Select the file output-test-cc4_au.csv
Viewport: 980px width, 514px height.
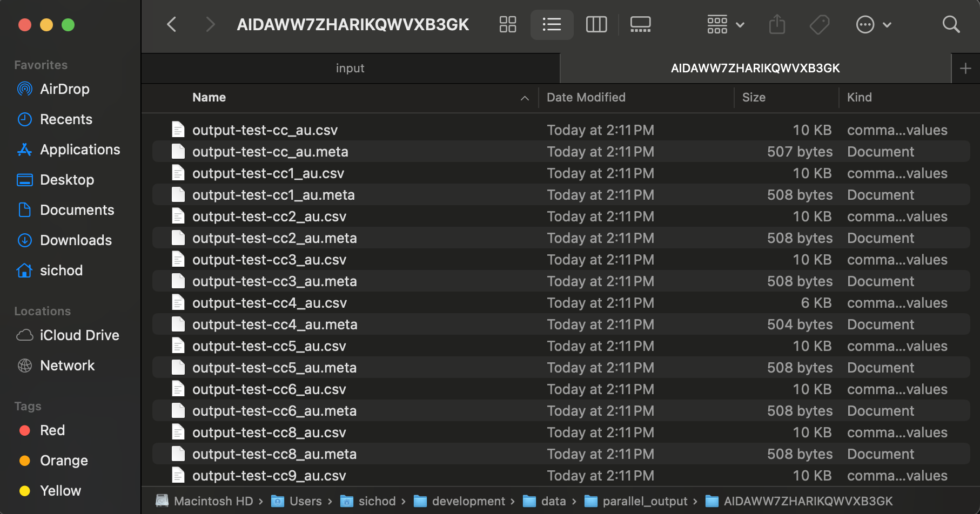[270, 303]
